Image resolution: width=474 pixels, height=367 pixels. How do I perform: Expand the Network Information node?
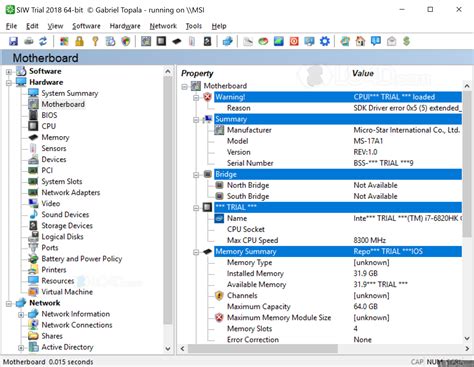[x=21, y=314]
